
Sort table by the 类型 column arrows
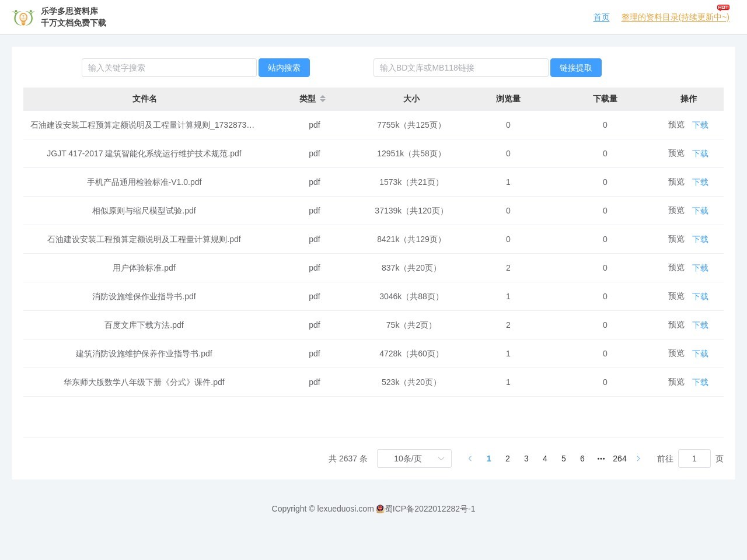pyautogui.click(x=323, y=99)
